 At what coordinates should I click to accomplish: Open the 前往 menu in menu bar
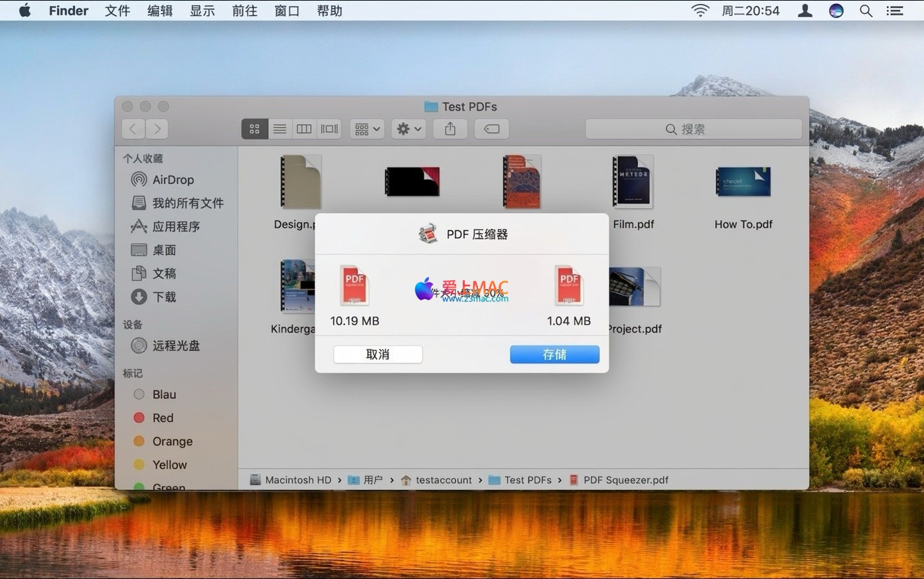(x=244, y=11)
